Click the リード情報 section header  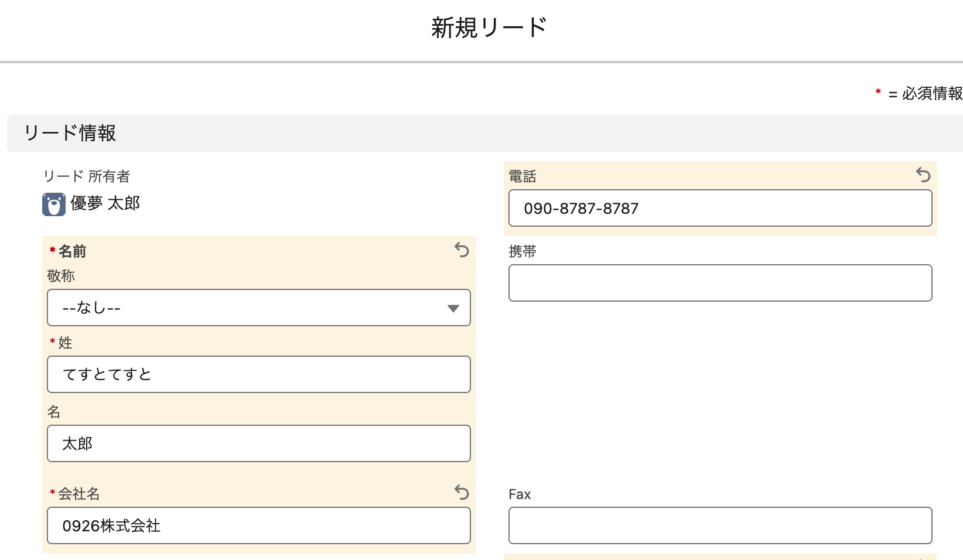click(x=70, y=133)
